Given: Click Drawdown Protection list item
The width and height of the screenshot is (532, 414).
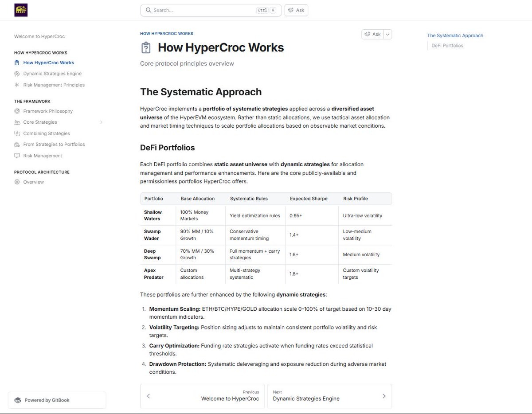Looking at the screenshot, I should 268,368.
